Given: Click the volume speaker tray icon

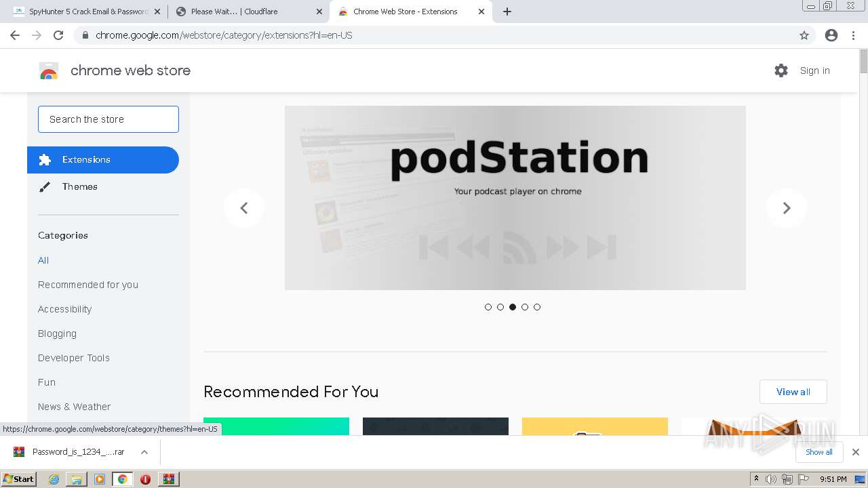Looking at the screenshot, I should click(x=771, y=479).
